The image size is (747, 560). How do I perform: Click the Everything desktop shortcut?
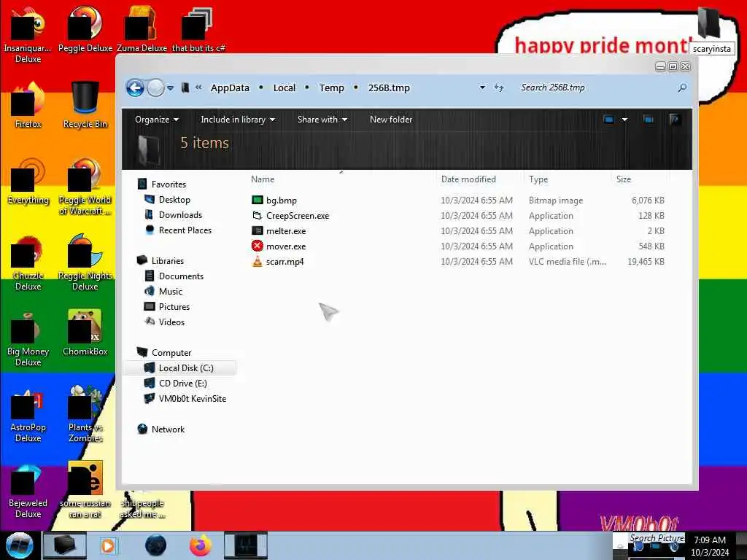[x=28, y=182]
